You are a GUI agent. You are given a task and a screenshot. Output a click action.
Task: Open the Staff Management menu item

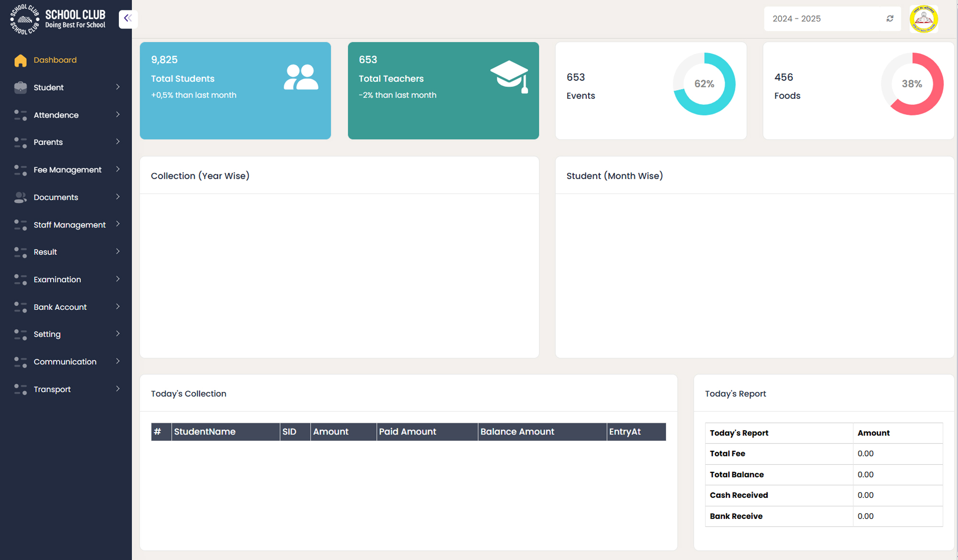point(69,225)
